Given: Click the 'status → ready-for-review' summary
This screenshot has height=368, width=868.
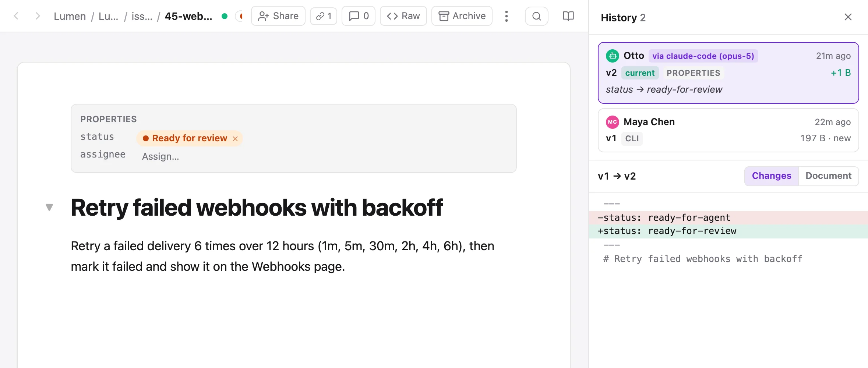Looking at the screenshot, I should [664, 89].
